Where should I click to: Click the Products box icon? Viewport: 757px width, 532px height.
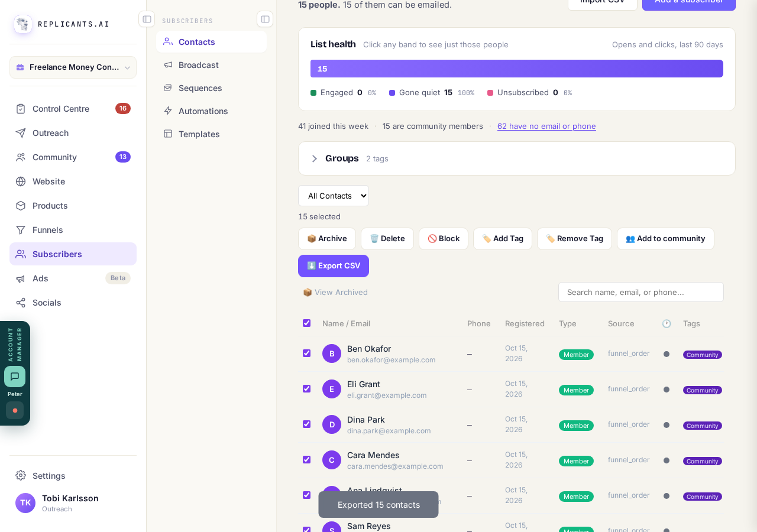point(21,206)
